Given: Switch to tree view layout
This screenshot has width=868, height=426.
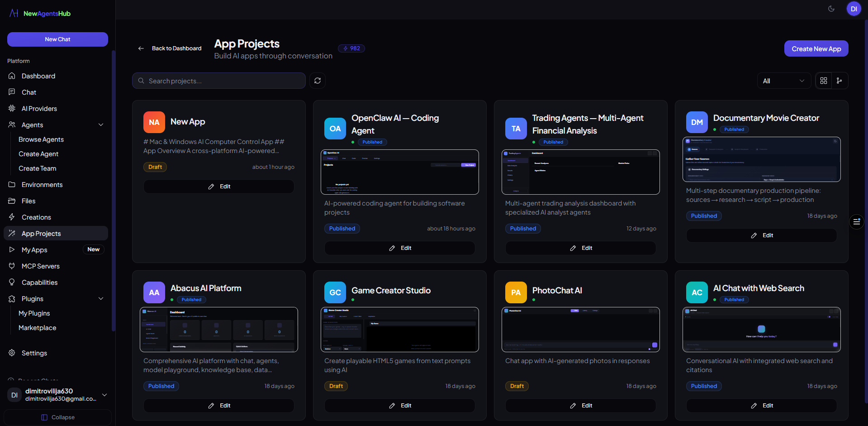Looking at the screenshot, I should [840, 81].
